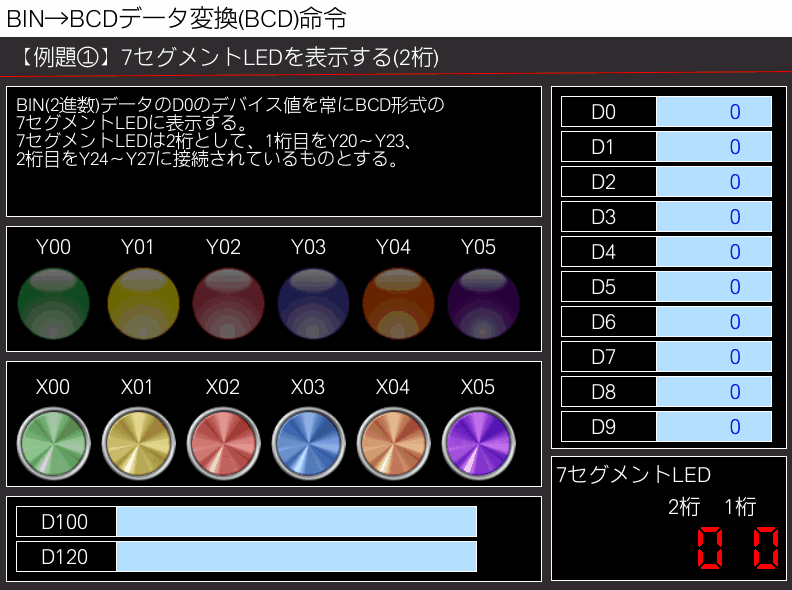
Task: Click the 1桁 label
Action: coord(740,507)
